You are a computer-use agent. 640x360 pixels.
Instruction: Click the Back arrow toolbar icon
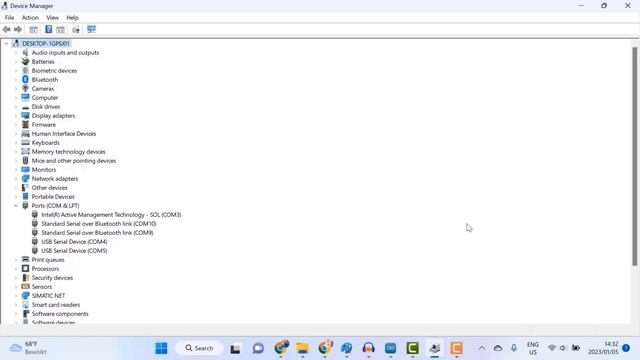(x=7, y=29)
